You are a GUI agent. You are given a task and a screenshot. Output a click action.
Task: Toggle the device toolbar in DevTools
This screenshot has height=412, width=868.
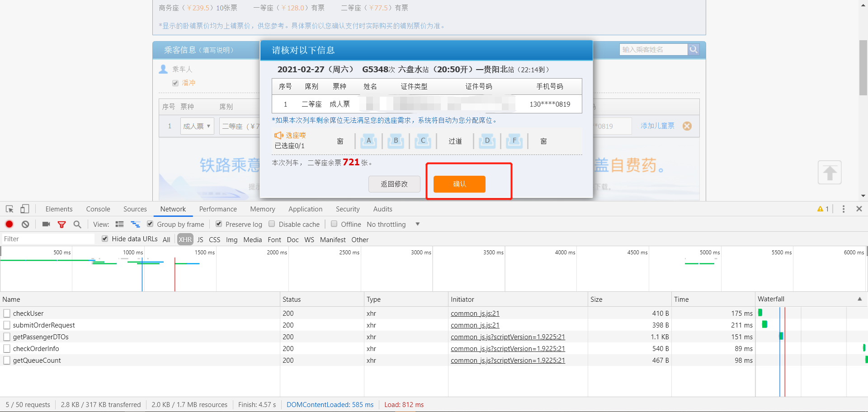25,209
